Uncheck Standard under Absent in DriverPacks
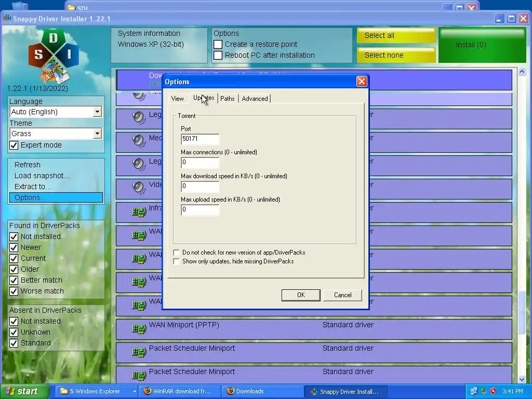532x399 pixels. [x=14, y=343]
